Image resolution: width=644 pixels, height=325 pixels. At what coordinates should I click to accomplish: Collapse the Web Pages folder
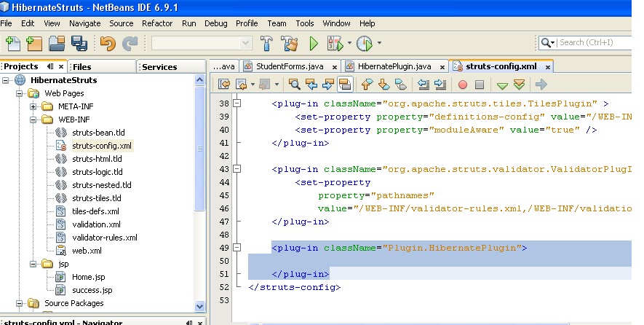tap(19, 93)
